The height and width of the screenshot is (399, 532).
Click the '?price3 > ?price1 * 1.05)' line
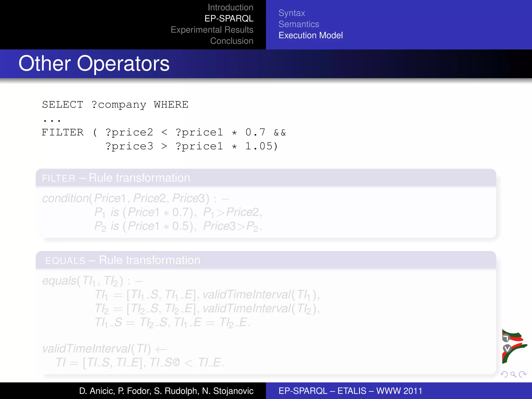coord(192,146)
